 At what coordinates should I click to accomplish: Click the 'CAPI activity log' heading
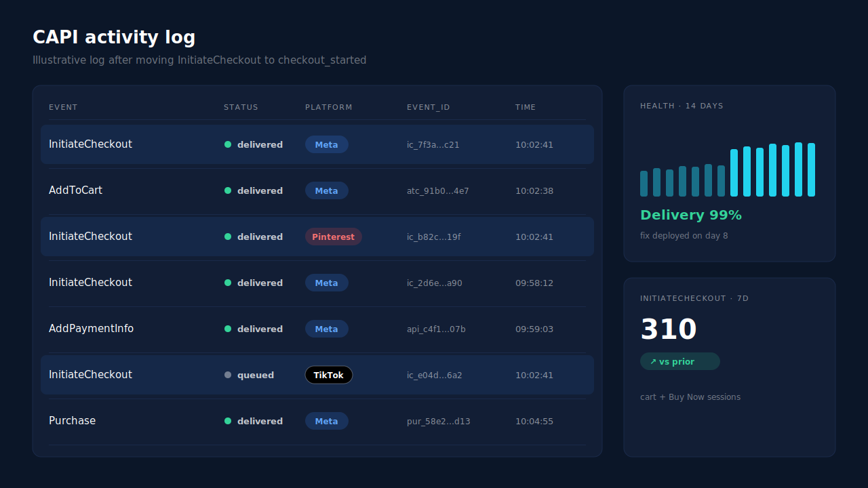click(114, 37)
